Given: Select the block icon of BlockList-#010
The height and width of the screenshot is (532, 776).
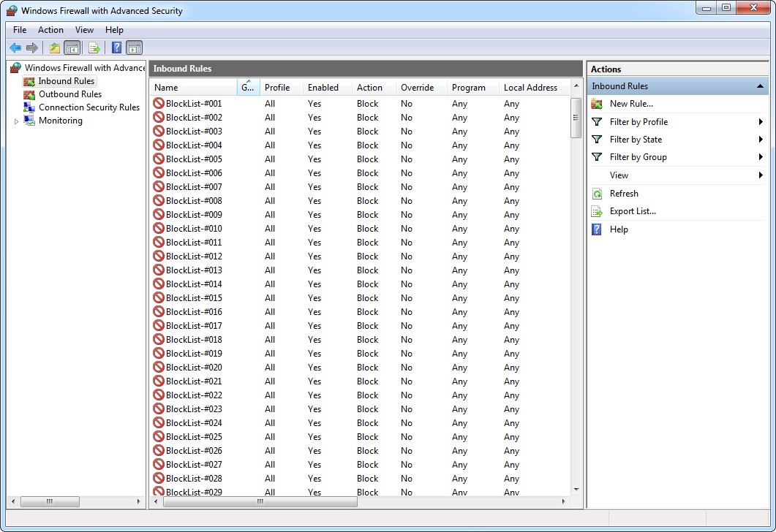Looking at the screenshot, I should pos(158,229).
